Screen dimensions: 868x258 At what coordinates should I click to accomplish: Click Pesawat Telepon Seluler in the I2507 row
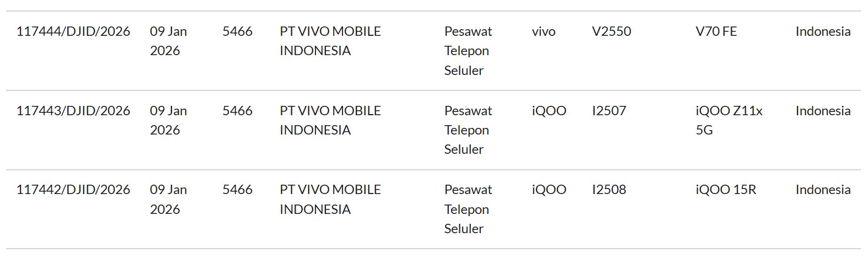pyautogui.click(x=468, y=130)
